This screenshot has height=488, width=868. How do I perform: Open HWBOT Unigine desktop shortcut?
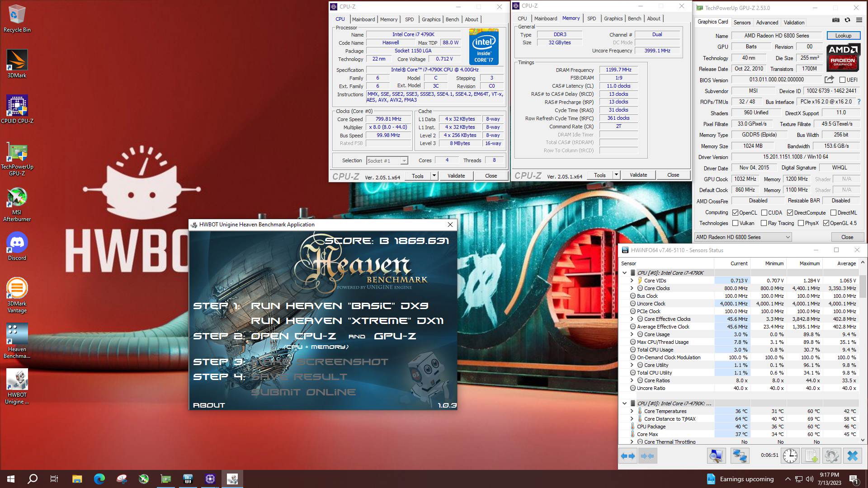point(17,387)
